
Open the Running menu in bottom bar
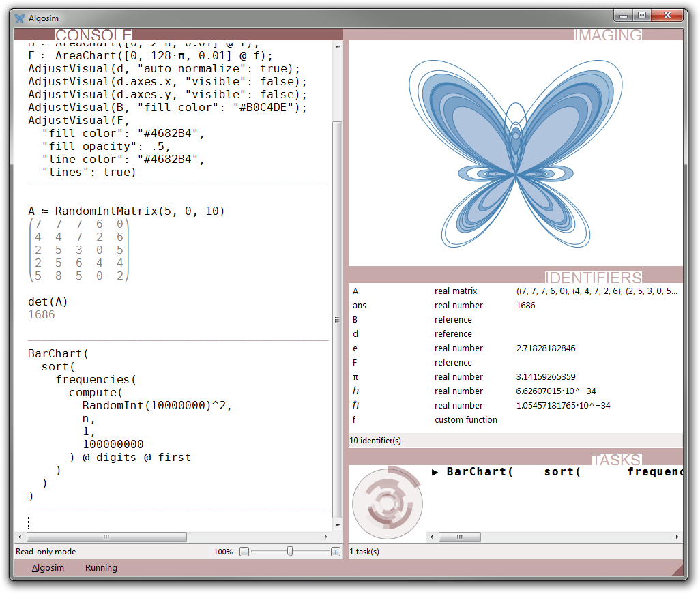pos(101,568)
